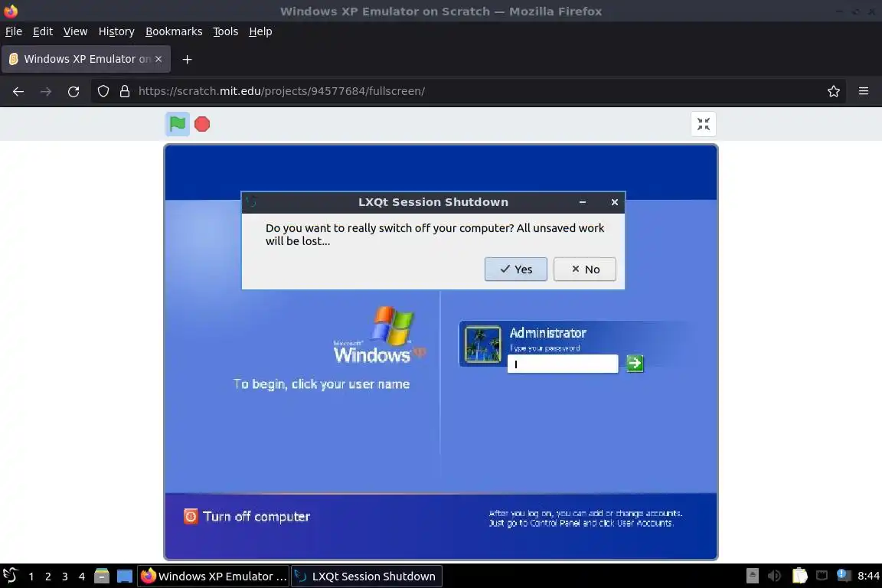
Task: Bookmark this page with the star
Action: pyautogui.click(x=834, y=91)
